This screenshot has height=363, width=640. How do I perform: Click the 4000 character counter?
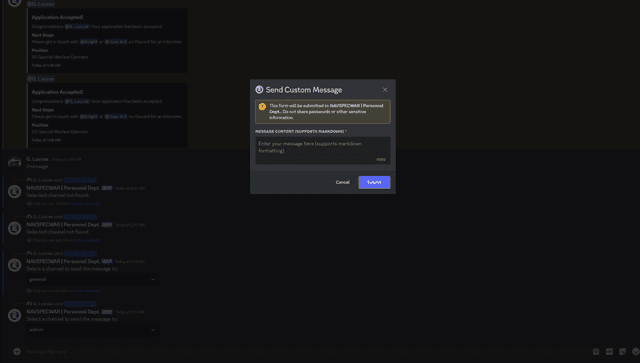click(x=380, y=159)
